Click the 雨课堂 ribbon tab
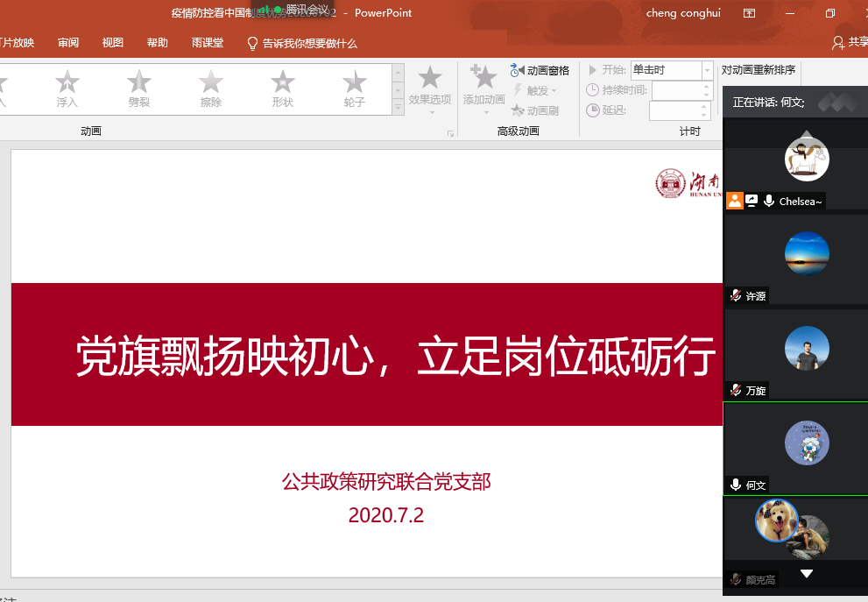 [x=208, y=43]
